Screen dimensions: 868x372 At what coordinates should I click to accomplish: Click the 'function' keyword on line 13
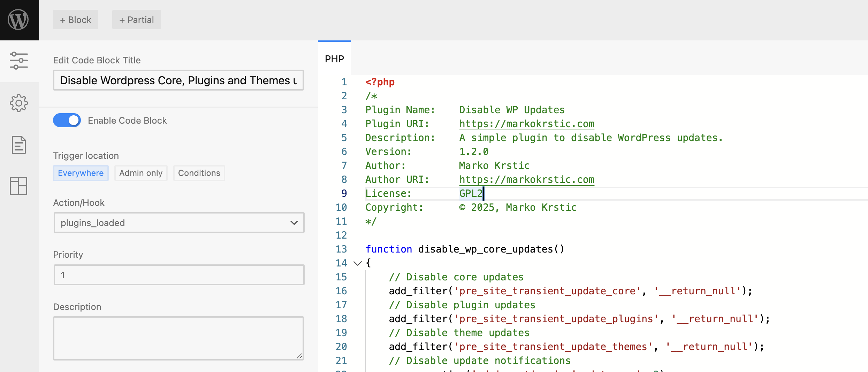coord(389,249)
